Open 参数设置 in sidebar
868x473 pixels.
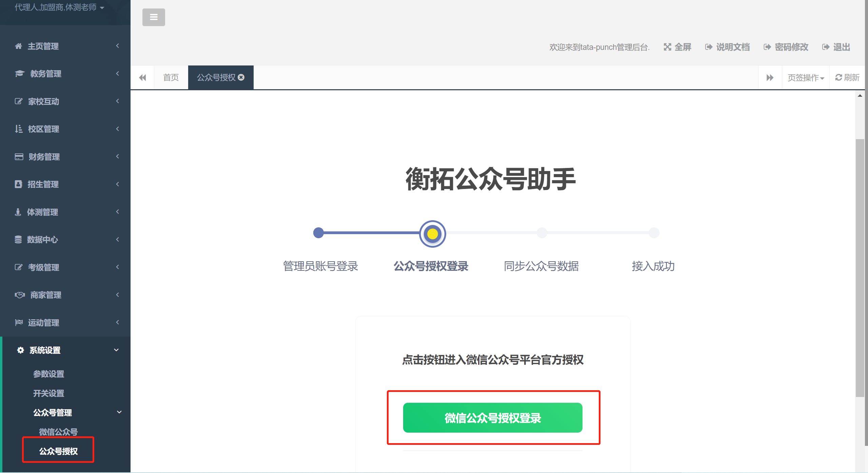click(49, 374)
